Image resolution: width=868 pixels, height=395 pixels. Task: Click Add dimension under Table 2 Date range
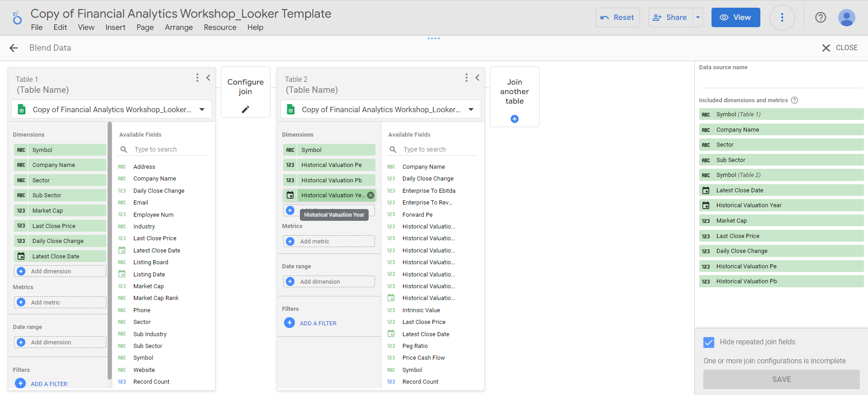[329, 282]
